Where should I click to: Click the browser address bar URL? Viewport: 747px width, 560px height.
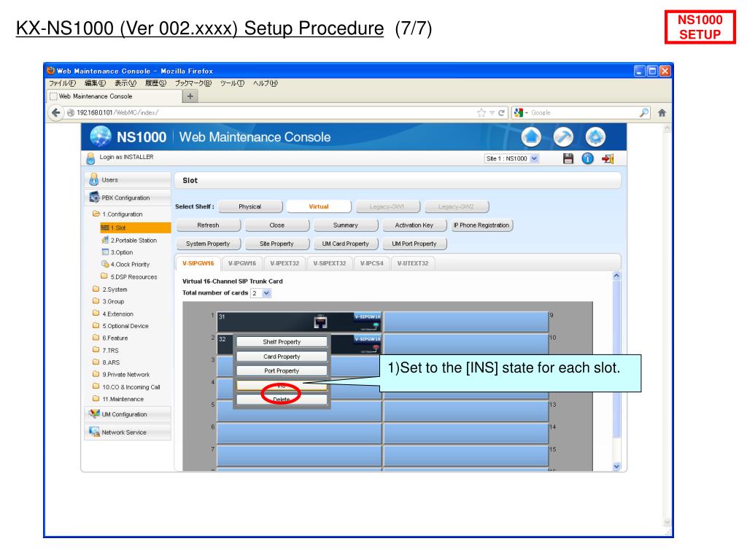coord(117,113)
